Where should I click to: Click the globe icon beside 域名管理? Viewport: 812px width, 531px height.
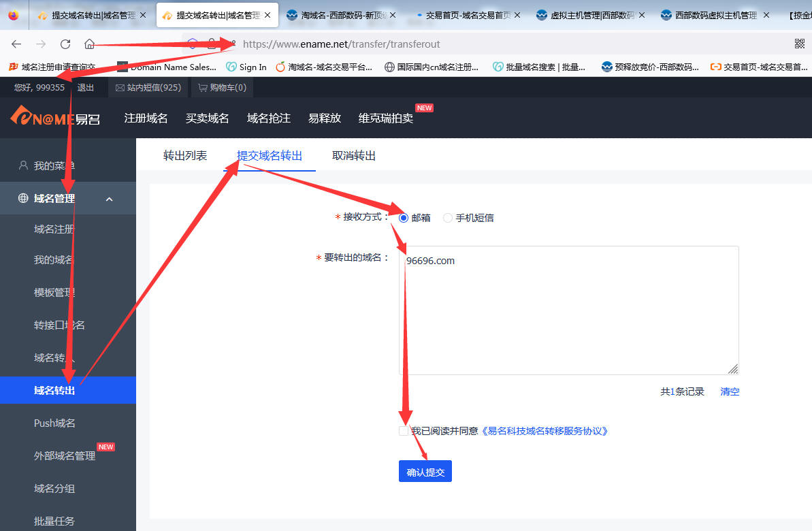(x=23, y=198)
